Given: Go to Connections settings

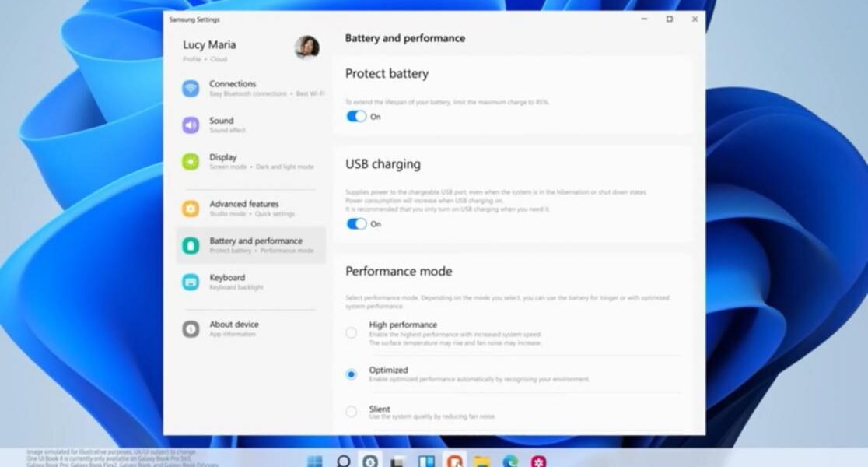Looking at the screenshot, I should [250, 88].
